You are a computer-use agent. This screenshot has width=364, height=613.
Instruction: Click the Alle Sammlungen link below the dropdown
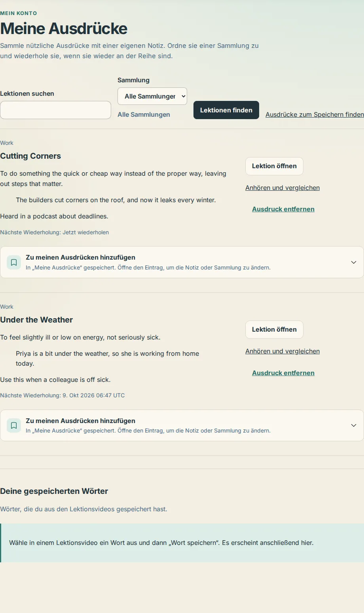[144, 114]
